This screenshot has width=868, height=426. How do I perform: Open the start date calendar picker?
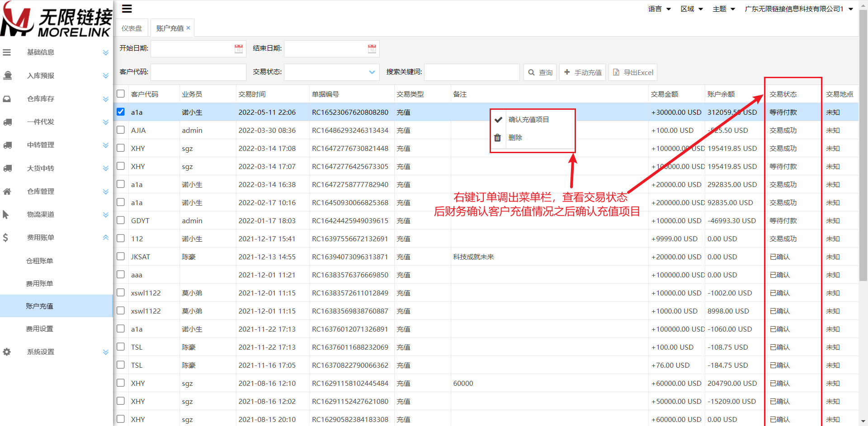click(239, 49)
